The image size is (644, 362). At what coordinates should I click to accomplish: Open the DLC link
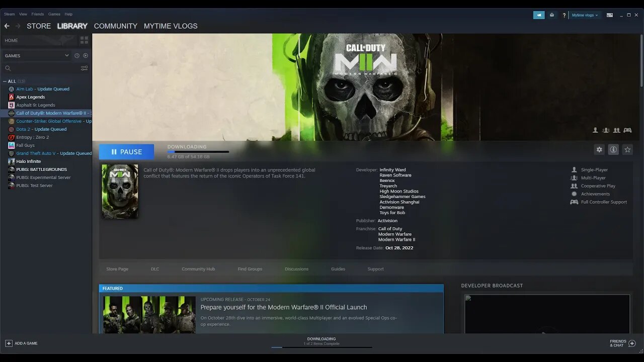coord(155,269)
